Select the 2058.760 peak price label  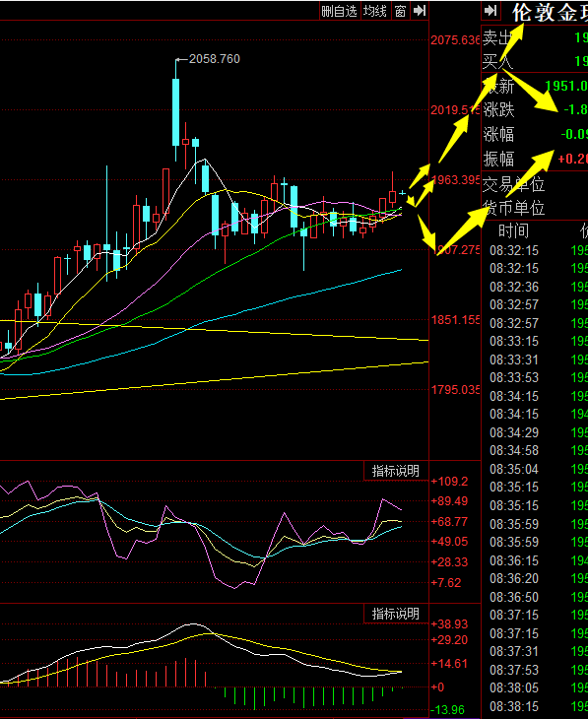[214, 59]
